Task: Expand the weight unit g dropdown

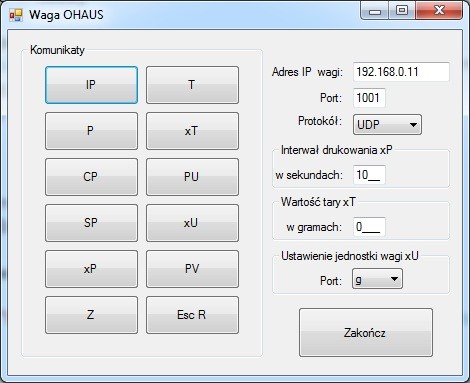Action: [x=377, y=279]
